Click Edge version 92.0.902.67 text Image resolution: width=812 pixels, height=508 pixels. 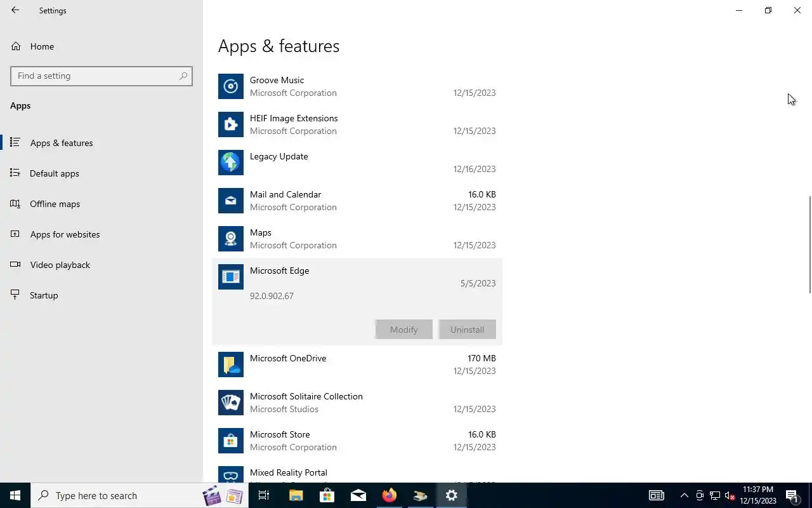(272, 296)
